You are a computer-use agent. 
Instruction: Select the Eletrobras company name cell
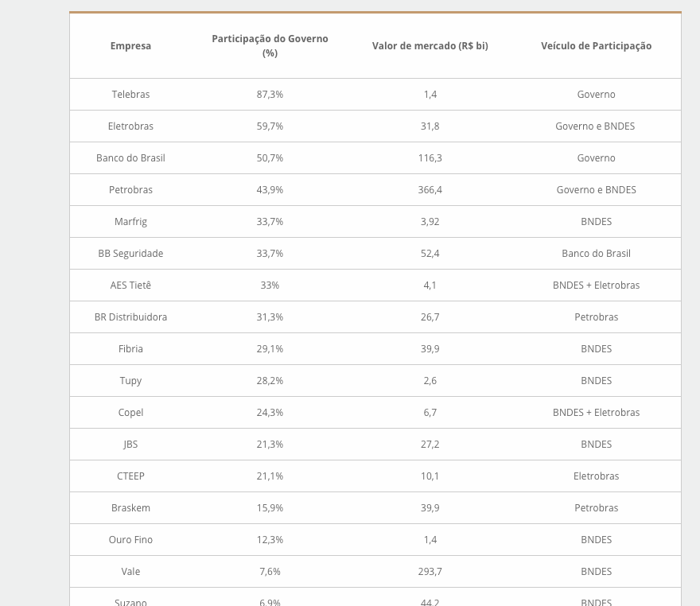130,126
